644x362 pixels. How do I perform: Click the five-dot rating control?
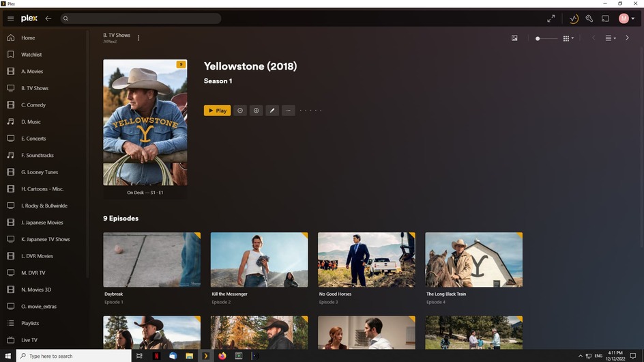tap(310, 110)
